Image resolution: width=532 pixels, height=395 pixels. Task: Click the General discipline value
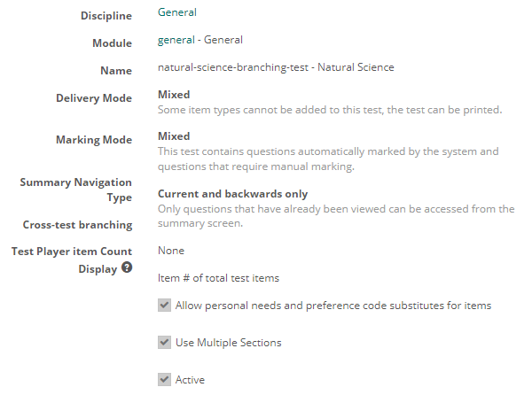point(177,13)
